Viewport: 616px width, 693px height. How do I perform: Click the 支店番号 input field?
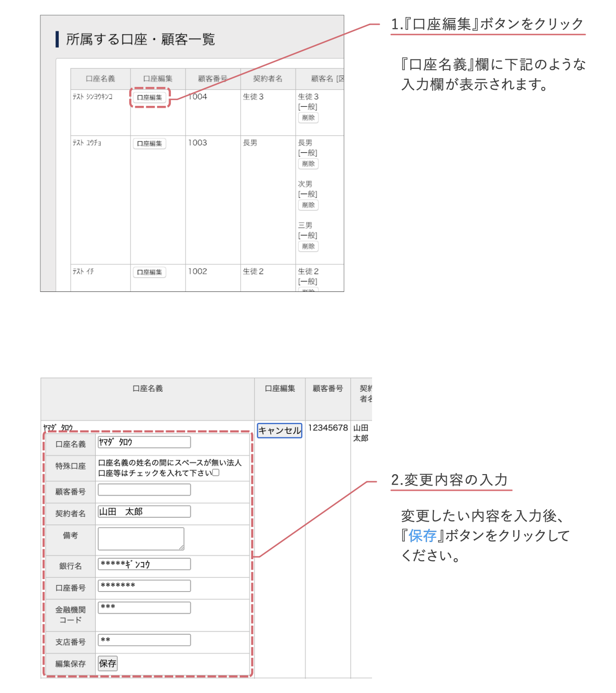(143, 640)
